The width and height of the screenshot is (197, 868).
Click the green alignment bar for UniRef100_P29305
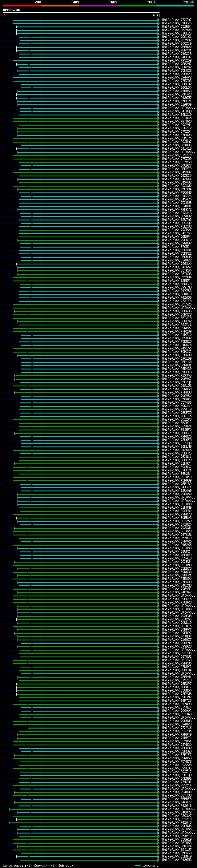[86, 375]
